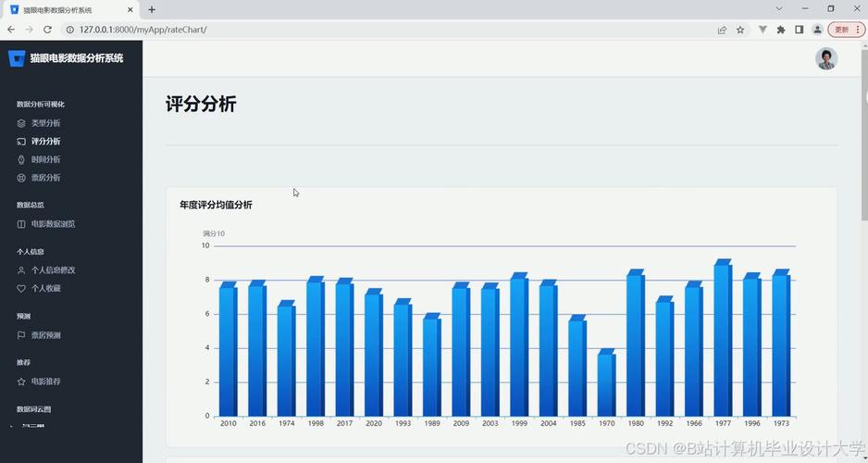Open the 个人信息修改 user icon

coord(21,270)
